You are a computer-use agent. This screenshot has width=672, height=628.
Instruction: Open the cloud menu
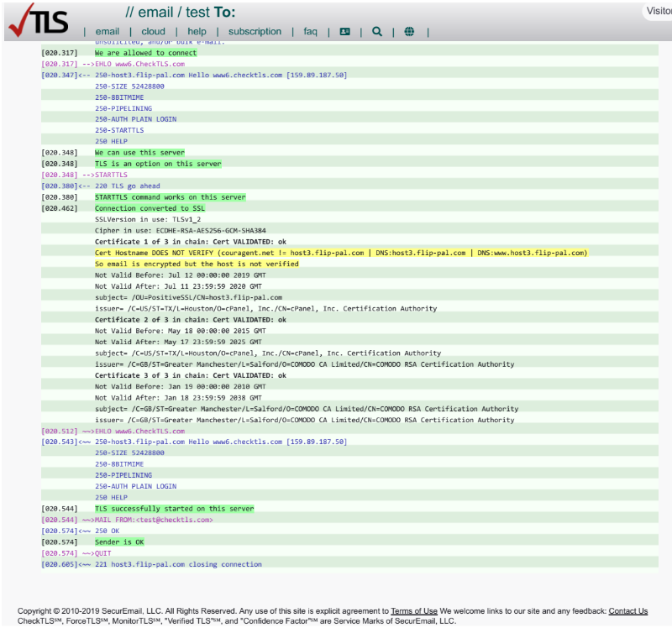coord(154,32)
